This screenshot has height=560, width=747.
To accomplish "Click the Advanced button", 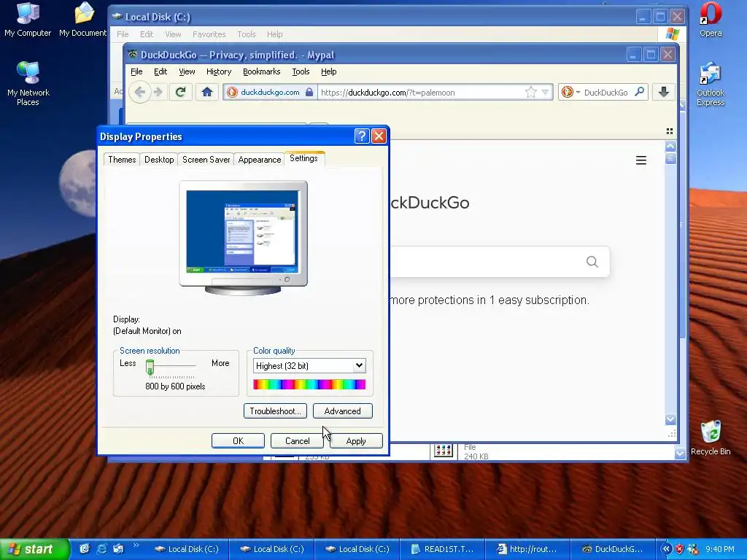I will tap(343, 411).
